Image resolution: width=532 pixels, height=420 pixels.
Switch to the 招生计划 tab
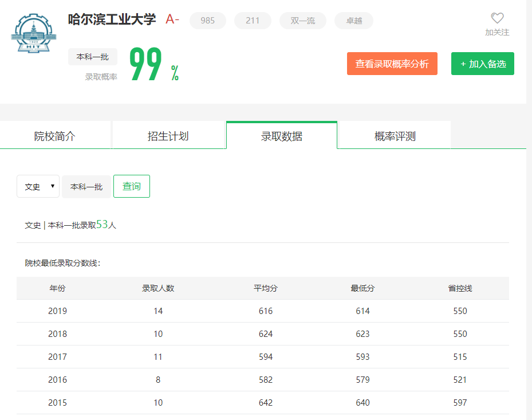pos(168,136)
